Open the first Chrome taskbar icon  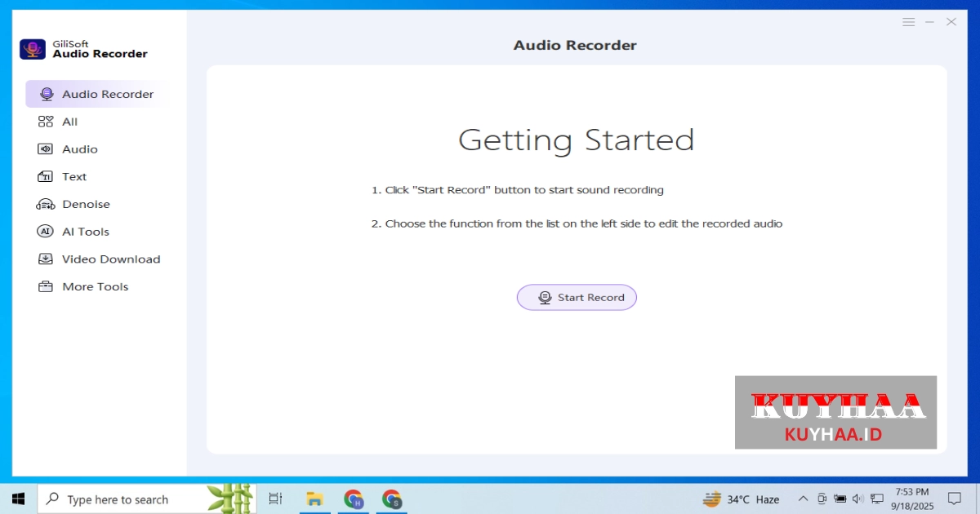tap(354, 498)
